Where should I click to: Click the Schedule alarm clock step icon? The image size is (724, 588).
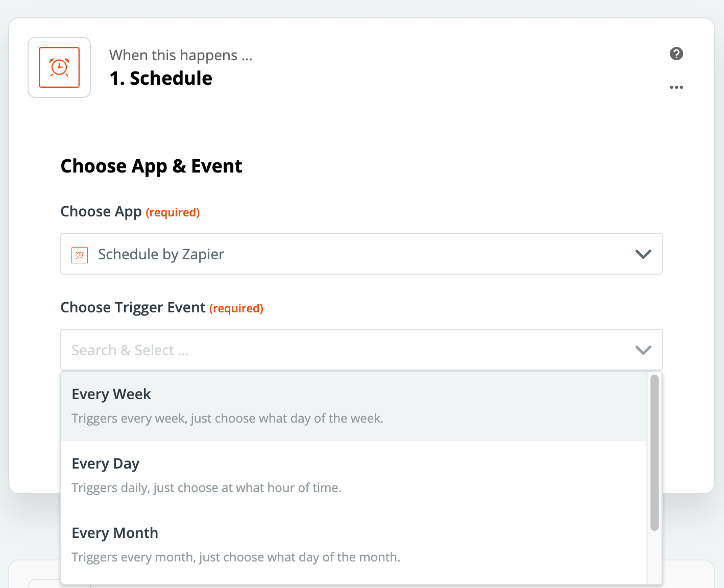(59, 67)
